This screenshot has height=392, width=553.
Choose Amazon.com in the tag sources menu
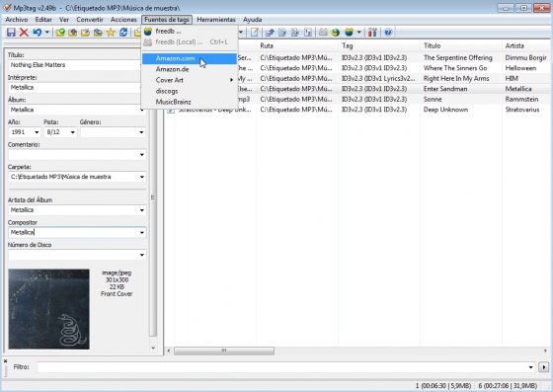(x=190, y=58)
